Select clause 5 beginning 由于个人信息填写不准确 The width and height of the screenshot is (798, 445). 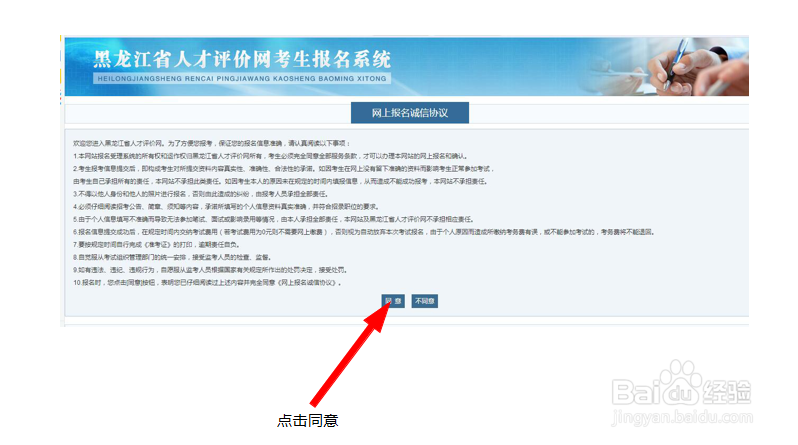(x=273, y=219)
